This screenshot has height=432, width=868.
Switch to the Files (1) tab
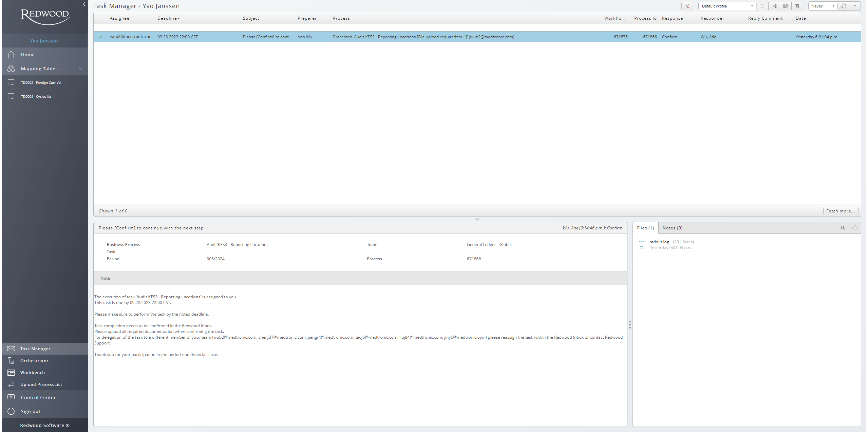pyautogui.click(x=645, y=228)
